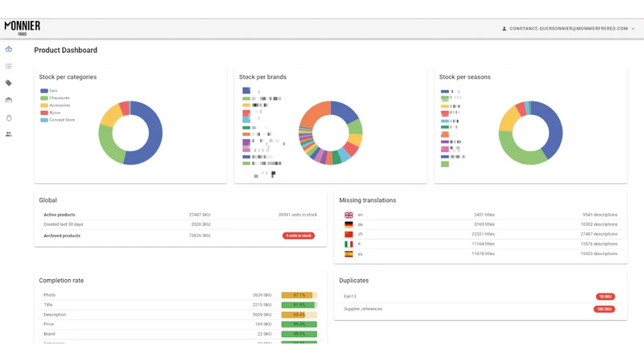Click '2215 SKU' in the Title row
The image size is (644, 362).
tap(262, 305)
